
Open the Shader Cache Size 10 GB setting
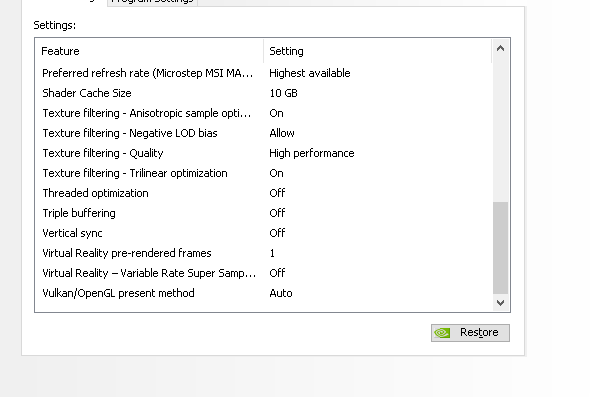coord(283,93)
